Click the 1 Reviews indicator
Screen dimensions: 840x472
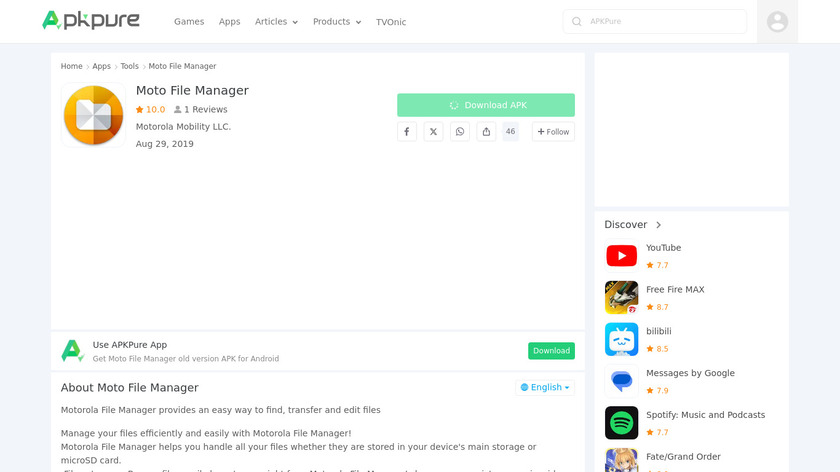[201, 109]
